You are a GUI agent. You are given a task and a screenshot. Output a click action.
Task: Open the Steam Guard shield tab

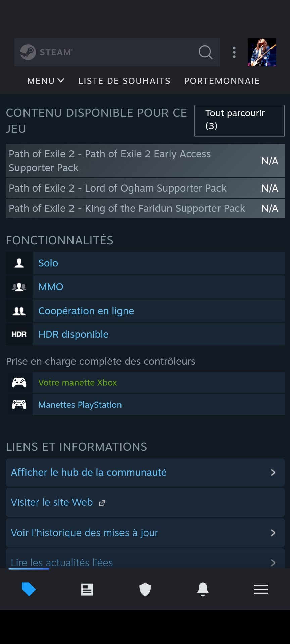pyautogui.click(x=145, y=589)
